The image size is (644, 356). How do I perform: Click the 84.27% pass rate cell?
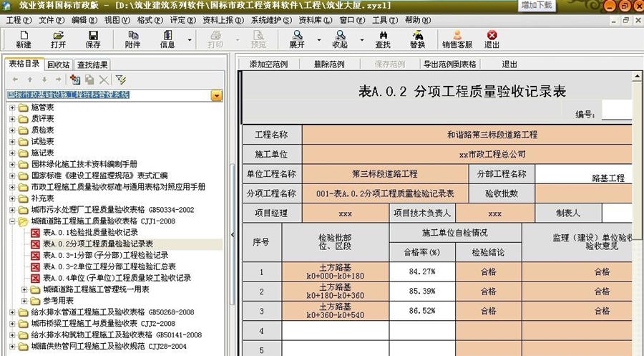coord(422,271)
